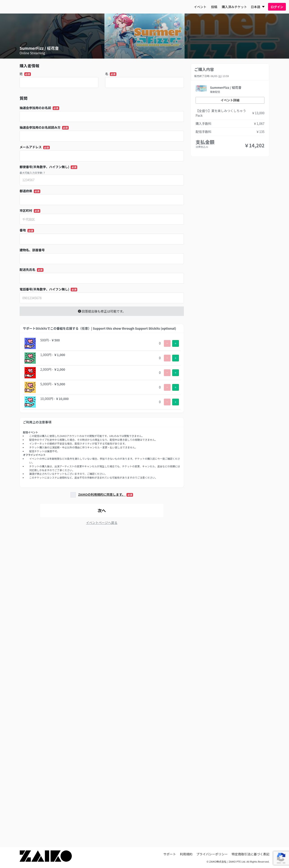This screenshot has width=289, height=868.
Task: Click the 次へ button
Action: pyautogui.click(x=102, y=510)
